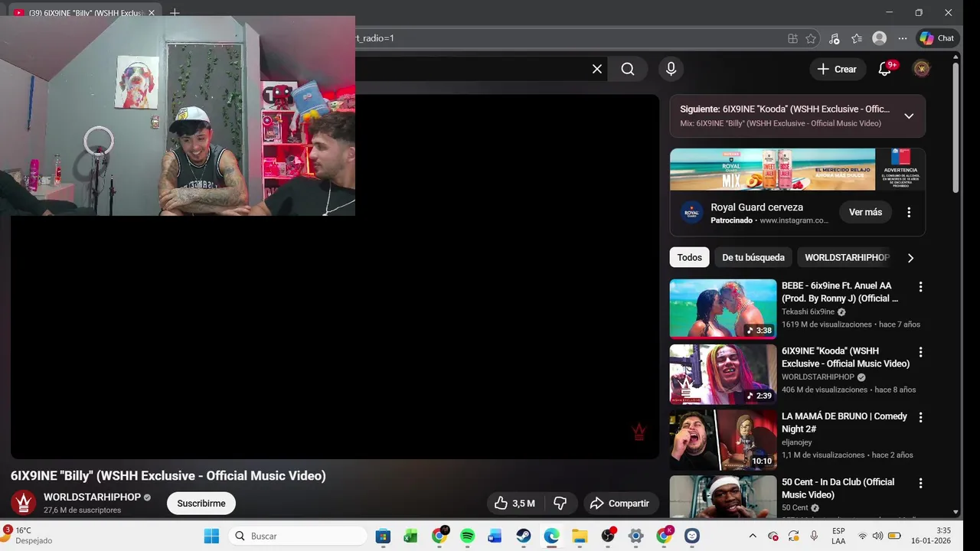Open 6IX9INE Kooda WSHH Exclusive title
This screenshot has height=551, width=980.
[845, 357]
